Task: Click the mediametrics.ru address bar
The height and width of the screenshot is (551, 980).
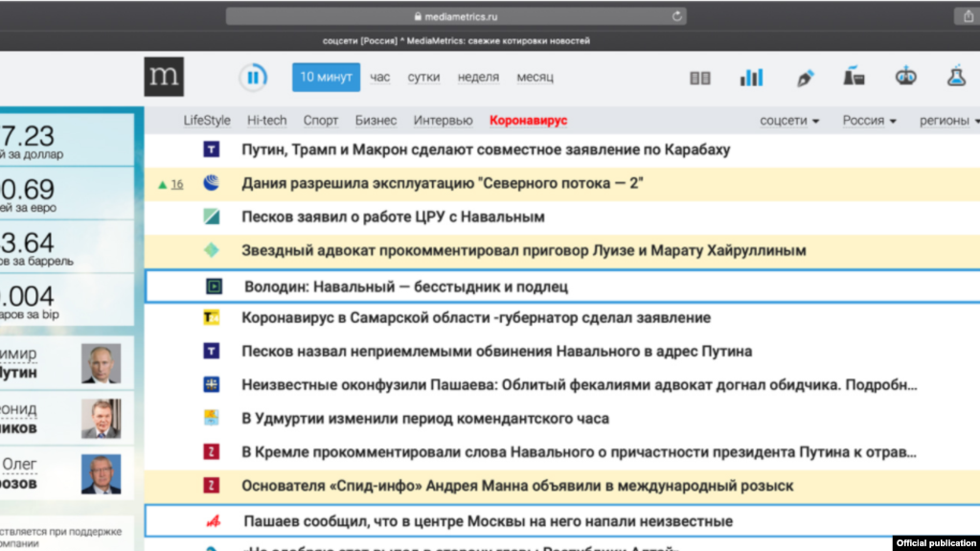Action: 456,17
